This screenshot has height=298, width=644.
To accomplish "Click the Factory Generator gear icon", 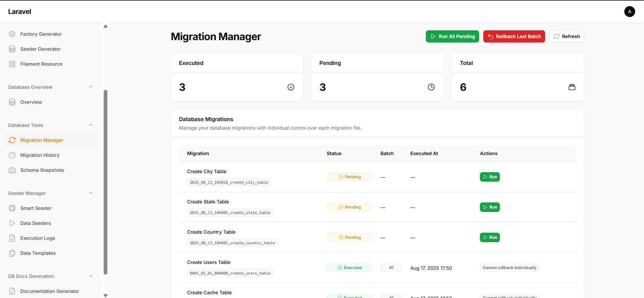I will pos(12,34).
